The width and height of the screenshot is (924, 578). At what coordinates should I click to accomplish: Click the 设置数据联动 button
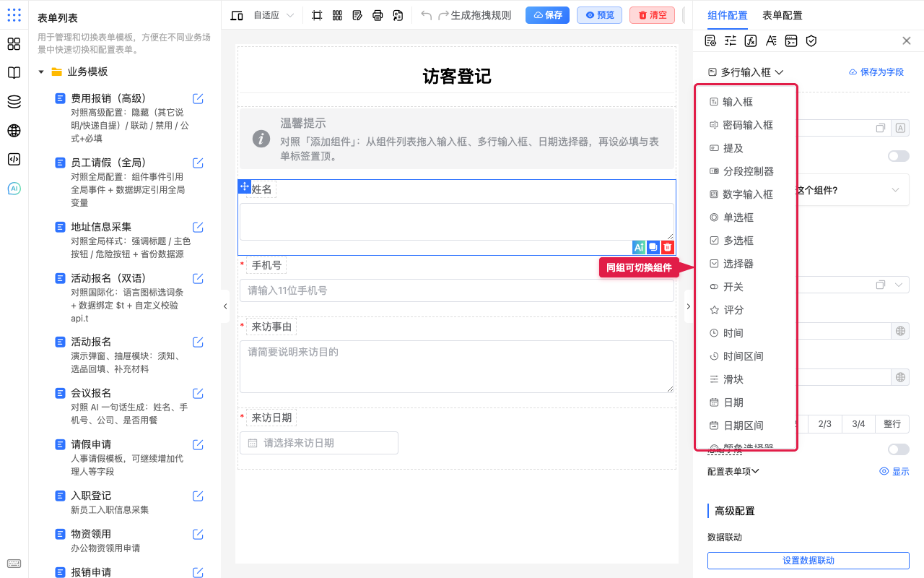(808, 561)
